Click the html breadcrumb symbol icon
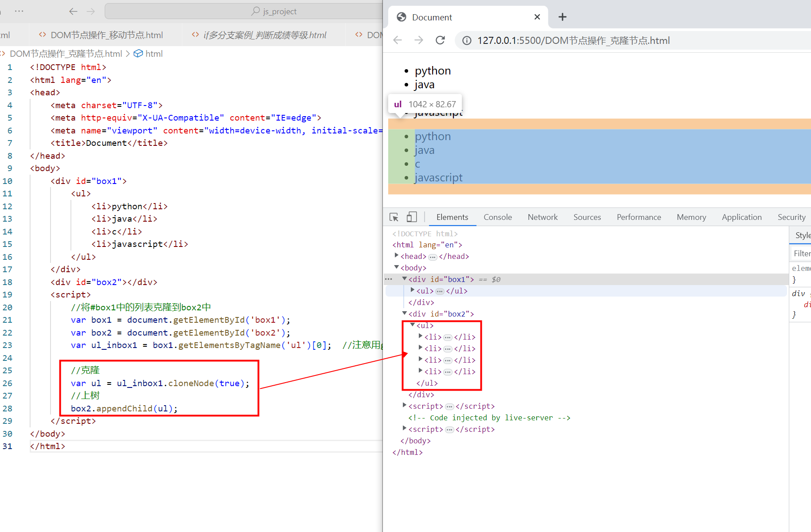The width and height of the screenshot is (811, 532). coord(138,54)
